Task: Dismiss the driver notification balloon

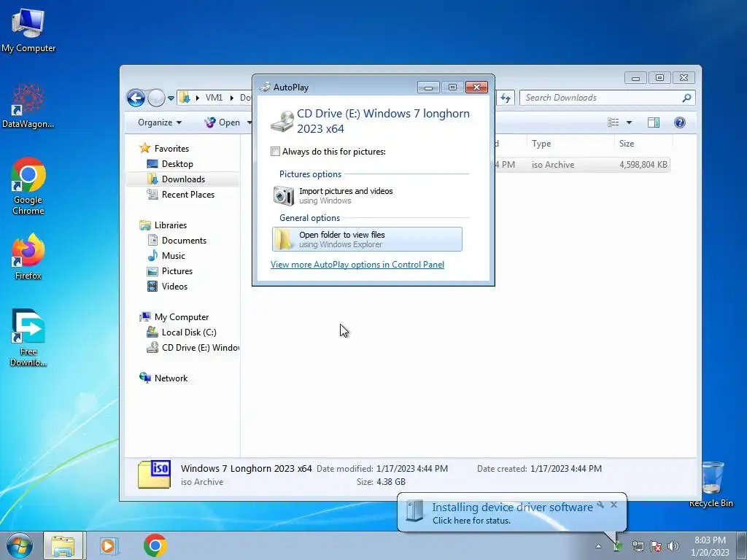Action: pos(614,505)
